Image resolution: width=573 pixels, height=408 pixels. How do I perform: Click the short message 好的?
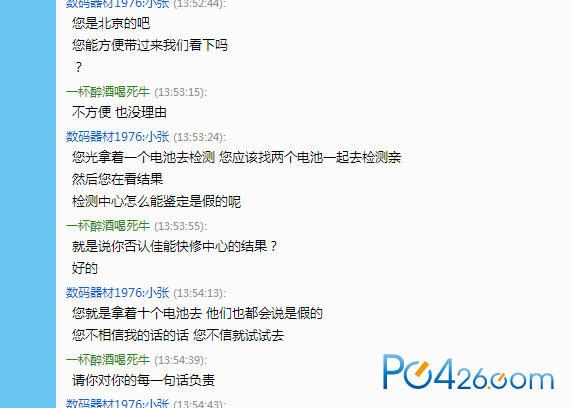point(85,268)
